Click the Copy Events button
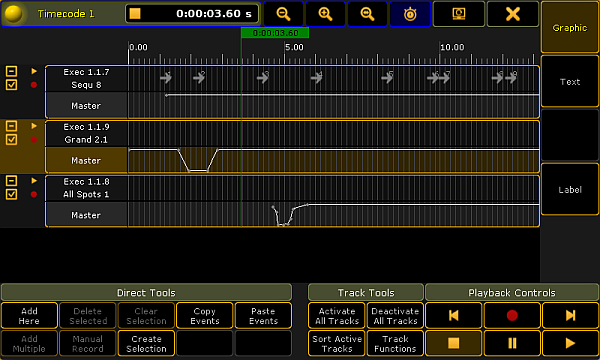The image size is (600, 360). [x=205, y=316]
